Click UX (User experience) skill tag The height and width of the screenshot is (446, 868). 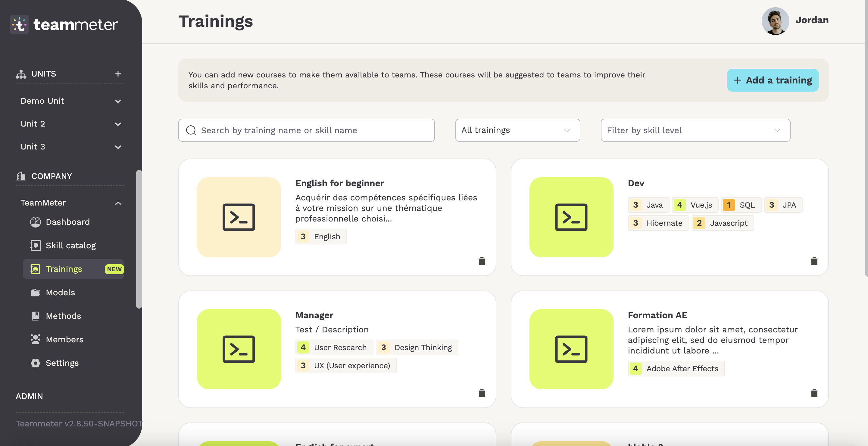pos(346,366)
